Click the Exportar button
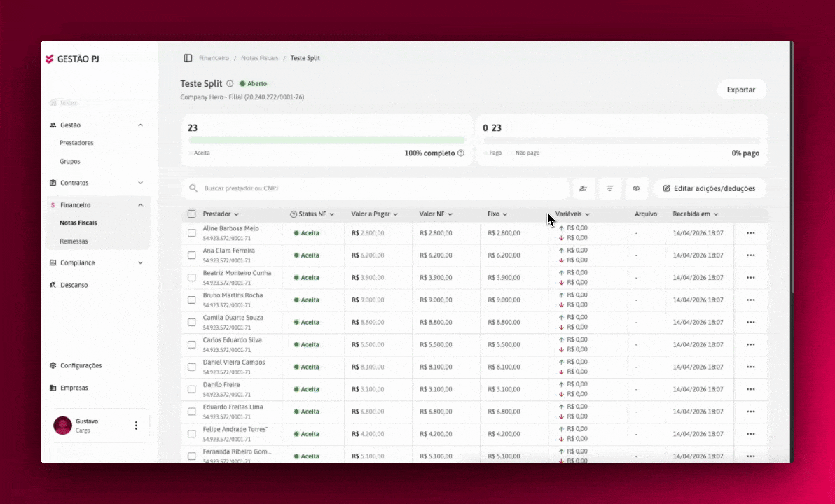 pyautogui.click(x=741, y=90)
